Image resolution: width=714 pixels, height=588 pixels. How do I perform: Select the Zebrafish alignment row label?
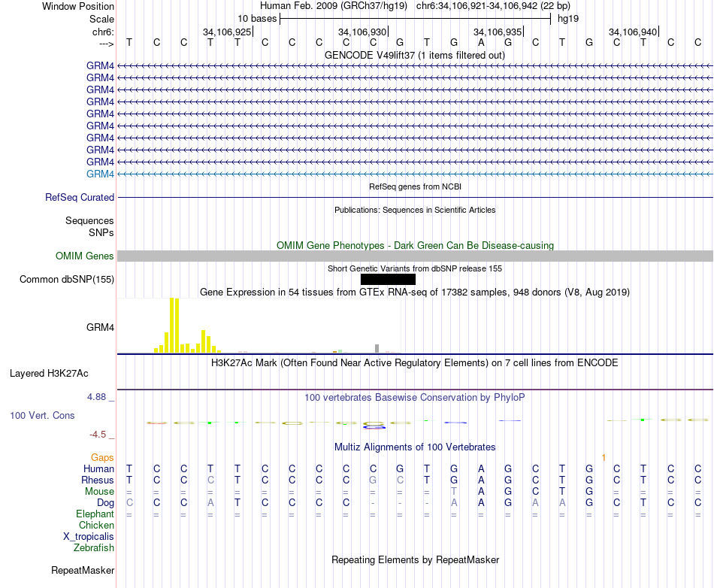tap(94, 548)
